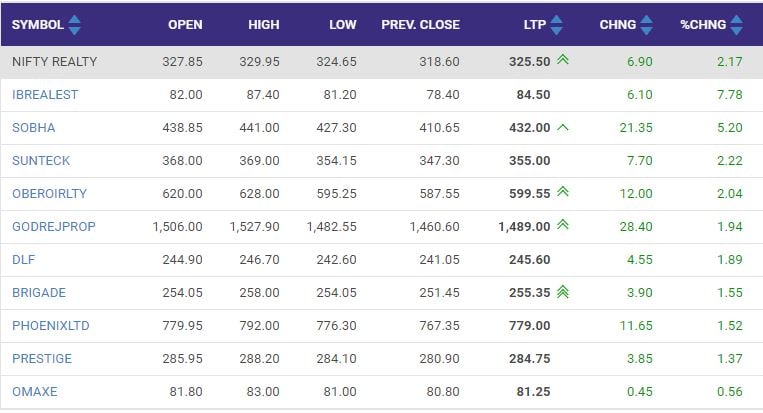Select the NIFTY REALTY index row
Image resolution: width=763 pixels, height=413 pixels.
pos(55,61)
